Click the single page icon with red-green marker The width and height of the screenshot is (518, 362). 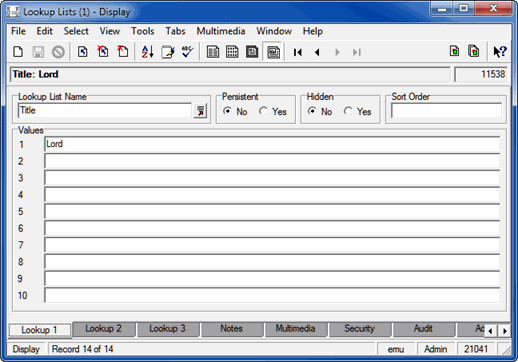(454, 51)
